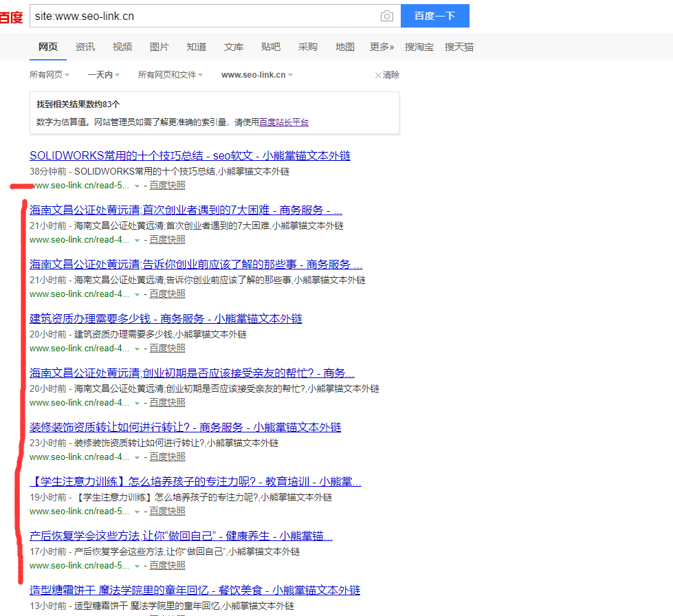Click 19小时前 学生注意力训练 snippet text
The width and height of the screenshot is (673, 616).
(x=181, y=497)
